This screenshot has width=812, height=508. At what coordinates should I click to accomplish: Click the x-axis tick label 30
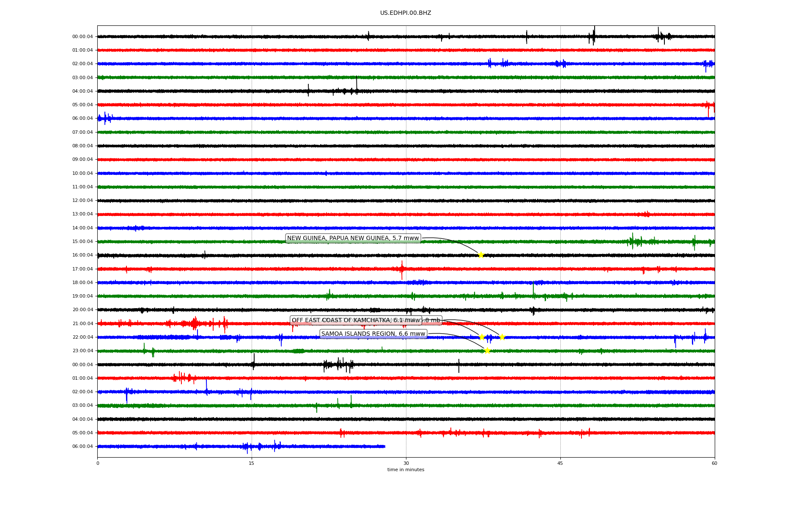pyautogui.click(x=406, y=463)
